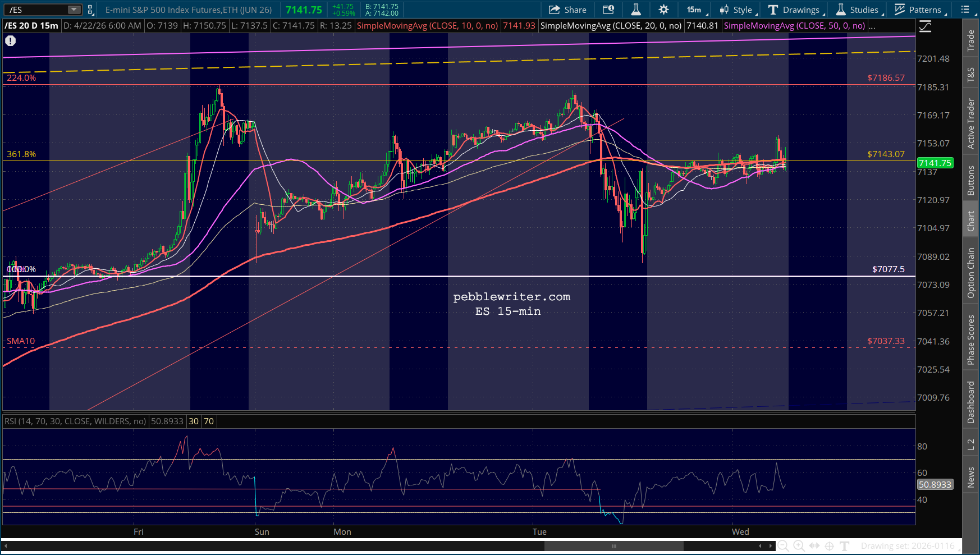Click the zoom in magnifier icon
980x555 pixels.
pyautogui.click(x=799, y=545)
